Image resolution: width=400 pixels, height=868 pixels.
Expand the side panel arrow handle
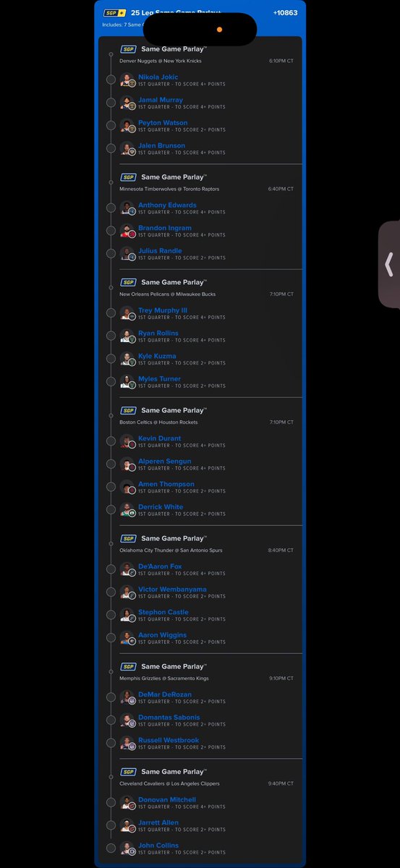[x=389, y=264]
